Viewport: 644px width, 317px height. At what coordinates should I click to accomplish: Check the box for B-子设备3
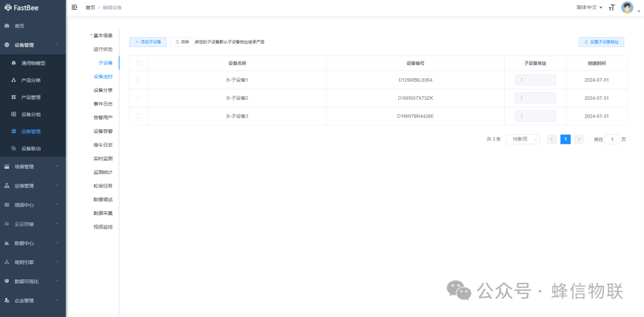(x=138, y=116)
